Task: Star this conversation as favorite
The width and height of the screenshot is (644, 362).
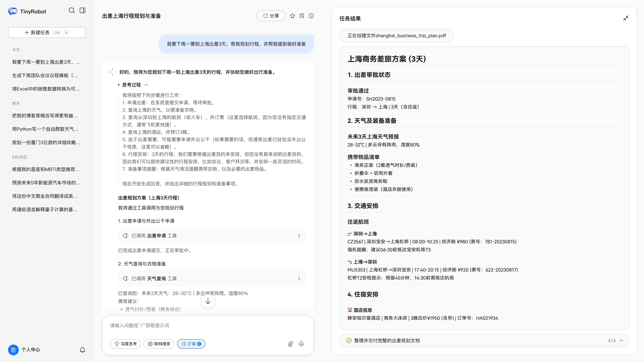Action: click(292, 16)
